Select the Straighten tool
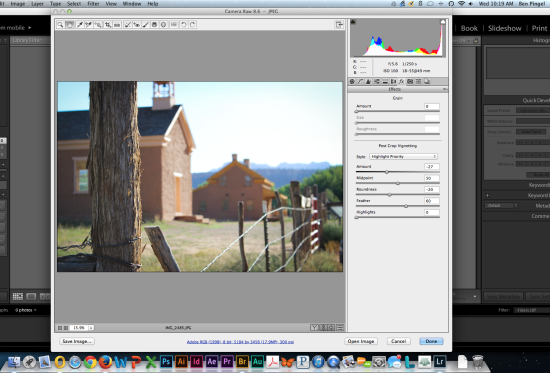550x373 pixels. coord(117,25)
